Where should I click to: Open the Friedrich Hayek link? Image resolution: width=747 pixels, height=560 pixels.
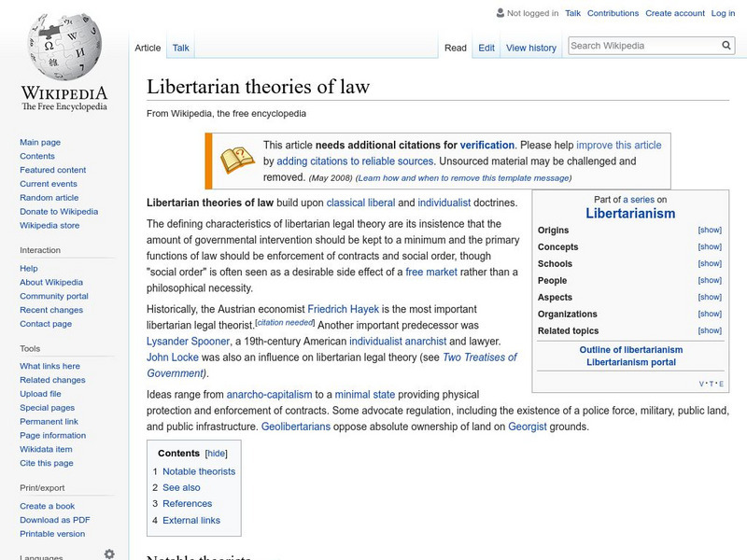[343, 309]
